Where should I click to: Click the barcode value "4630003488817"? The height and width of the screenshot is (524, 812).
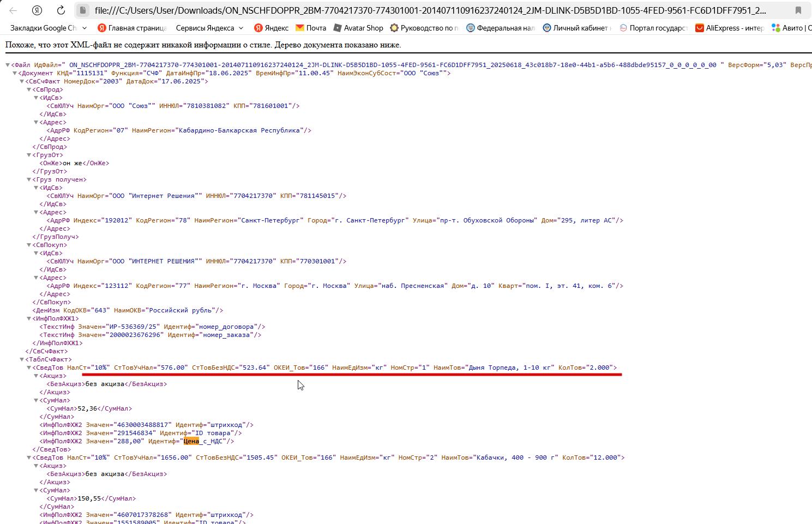(x=142, y=425)
